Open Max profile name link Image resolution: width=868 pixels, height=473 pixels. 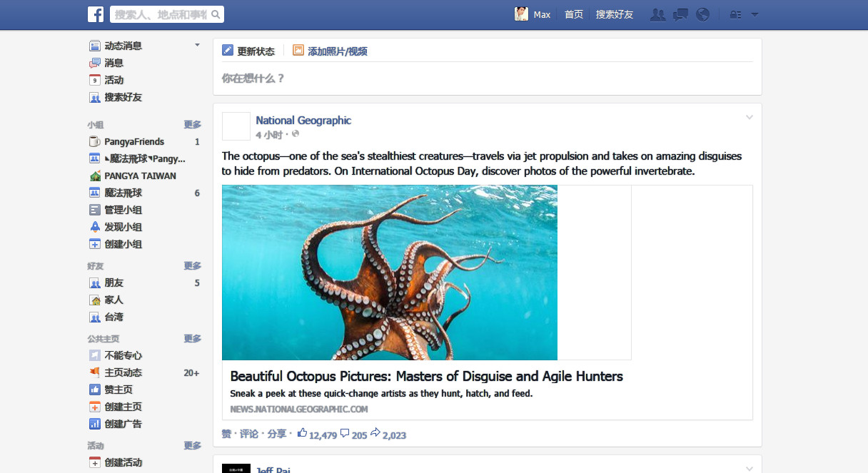(x=542, y=14)
